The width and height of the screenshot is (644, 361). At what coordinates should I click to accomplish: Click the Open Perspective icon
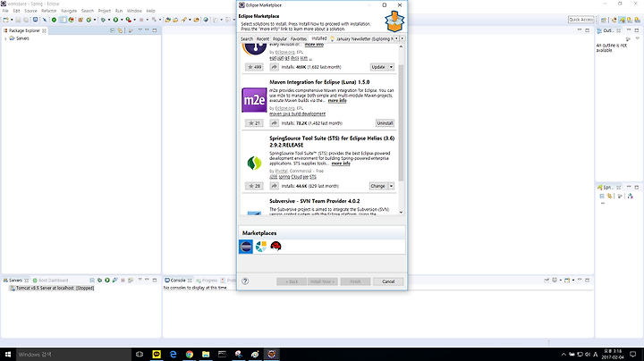coord(604,20)
